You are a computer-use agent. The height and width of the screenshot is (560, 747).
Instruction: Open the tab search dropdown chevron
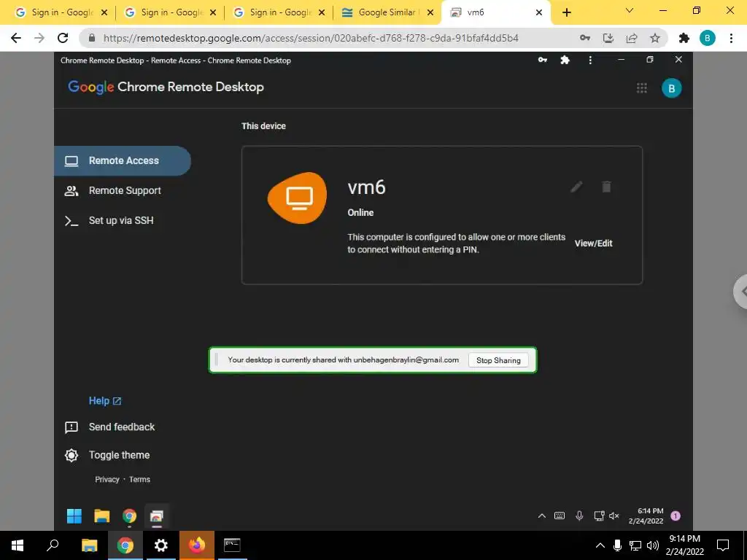pyautogui.click(x=630, y=10)
